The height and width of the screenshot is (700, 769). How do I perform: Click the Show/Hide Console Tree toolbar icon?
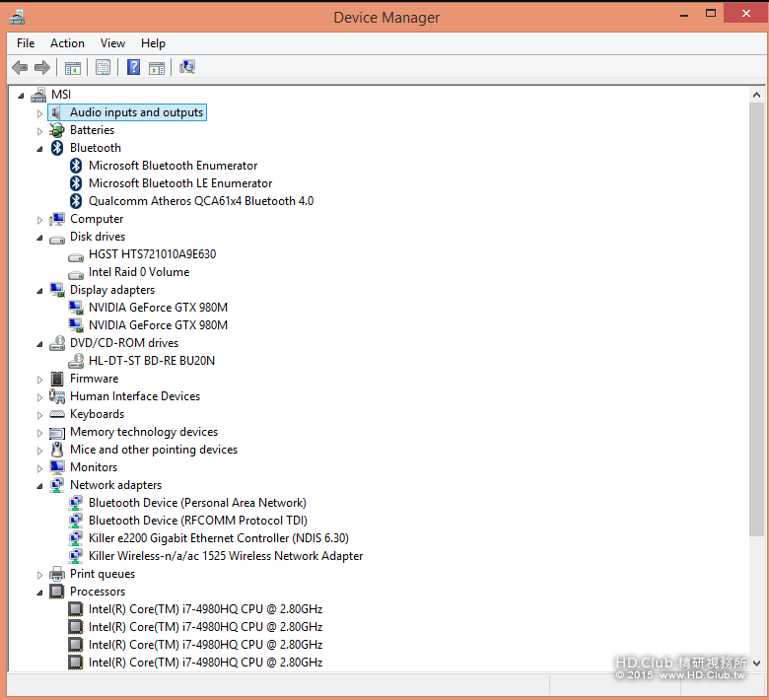click(x=73, y=68)
